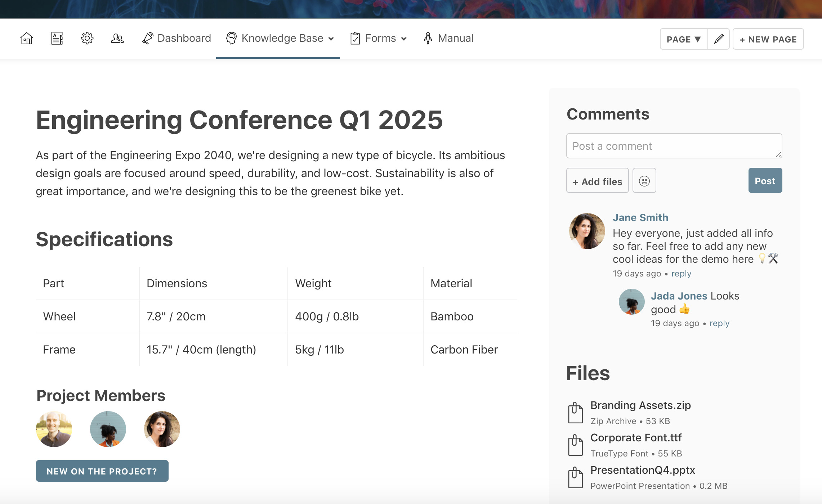Reply to Jada Jones' comment
Viewport: 822px width, 504px height.
[719, 323]
